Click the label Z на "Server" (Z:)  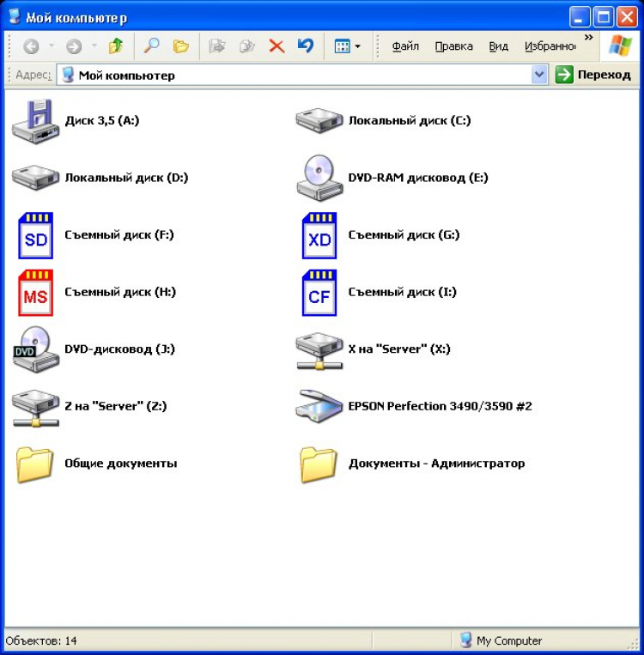tap(115, 406)
